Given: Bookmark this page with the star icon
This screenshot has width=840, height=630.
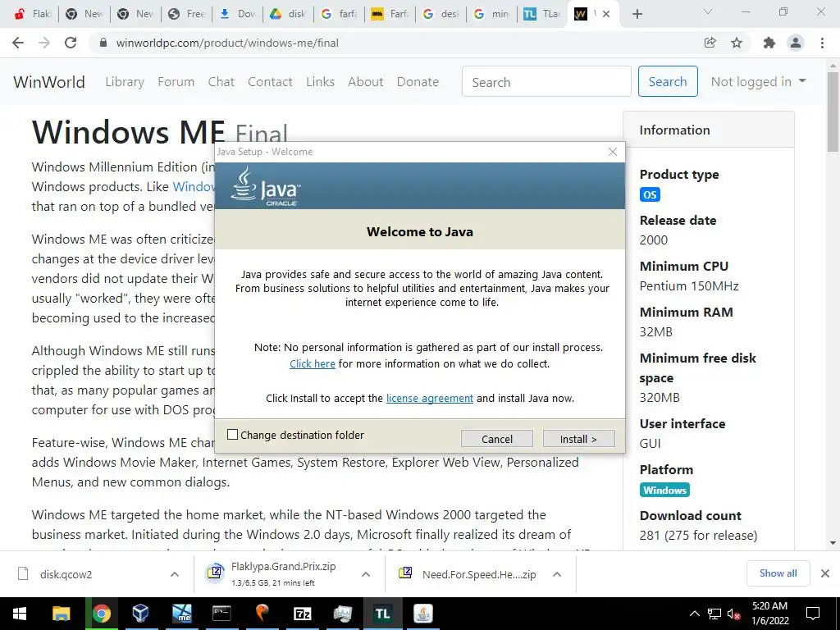Looking at the screenshot, I should [x=737, y=43].
